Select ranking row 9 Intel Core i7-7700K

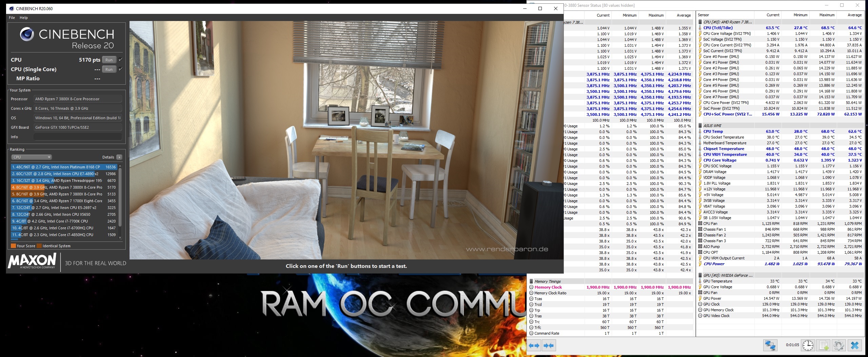pyautogui.click(x=64, y=221)
